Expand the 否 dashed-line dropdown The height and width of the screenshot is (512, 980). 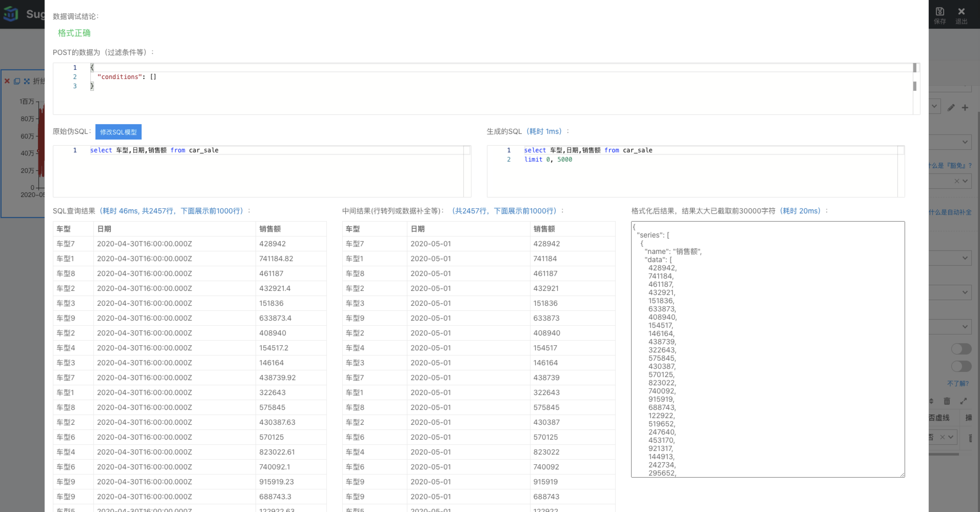click(x=951, y=437)
